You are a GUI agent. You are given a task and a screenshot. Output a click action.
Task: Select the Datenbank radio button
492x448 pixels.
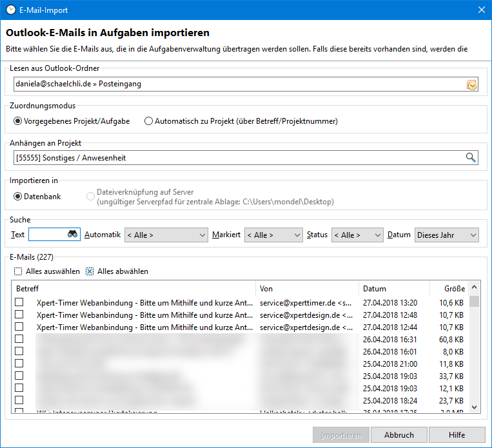click(x=18, y=197)
